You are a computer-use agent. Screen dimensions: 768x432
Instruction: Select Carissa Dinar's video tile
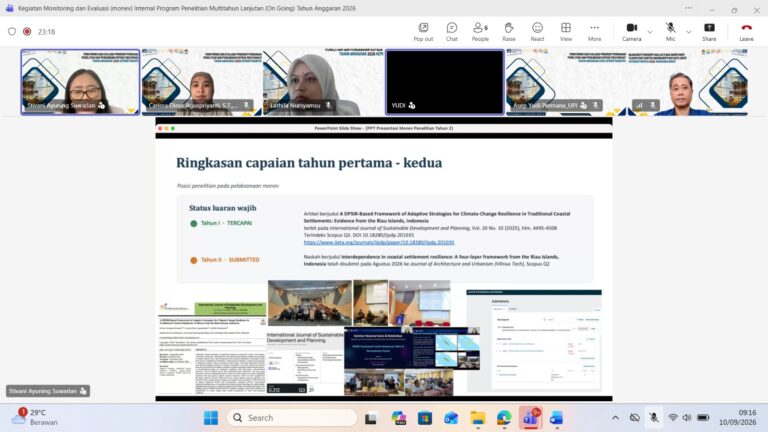tap(201, 82)
